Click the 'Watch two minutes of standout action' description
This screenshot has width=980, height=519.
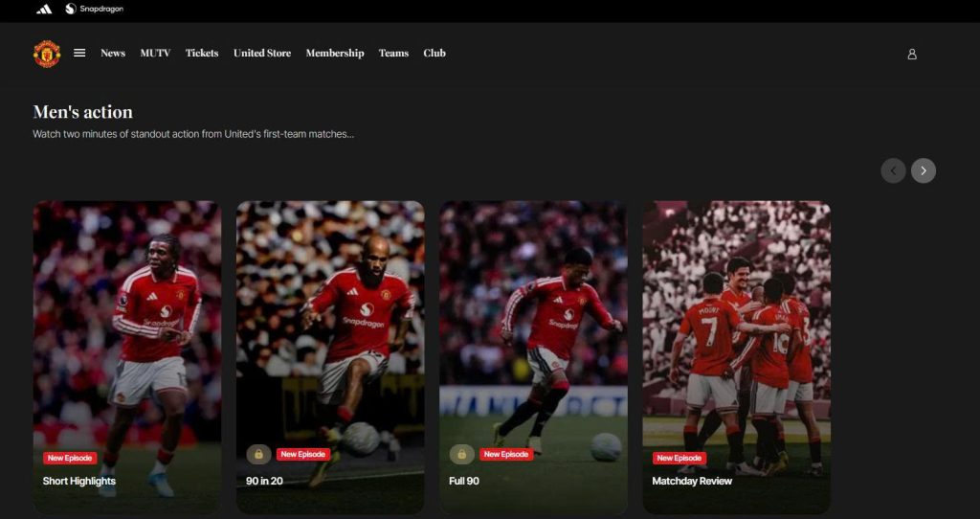[193, 134]
